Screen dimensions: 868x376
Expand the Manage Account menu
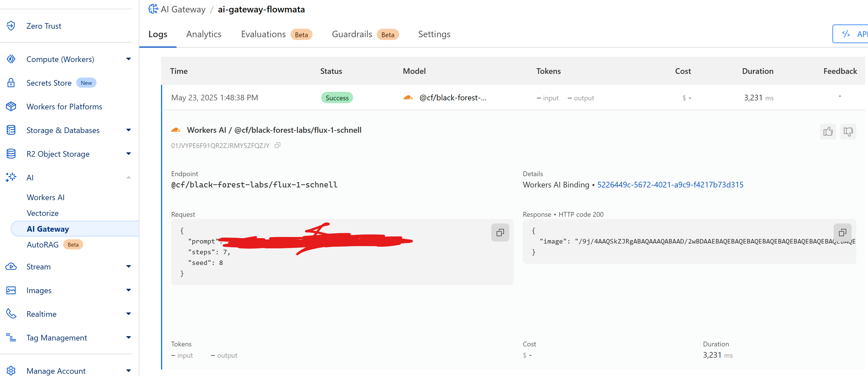[x=128, y=371]
